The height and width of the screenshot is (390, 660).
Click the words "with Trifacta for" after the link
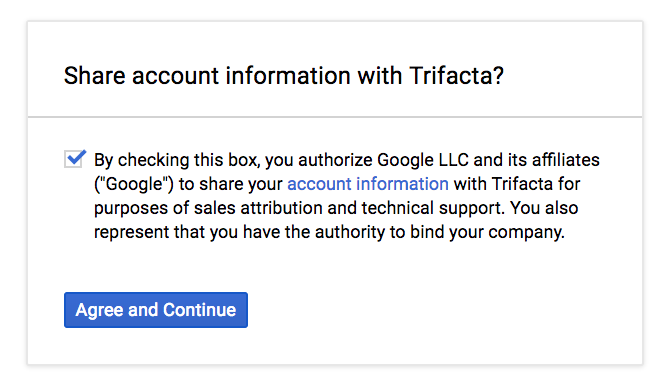[517, 184]
